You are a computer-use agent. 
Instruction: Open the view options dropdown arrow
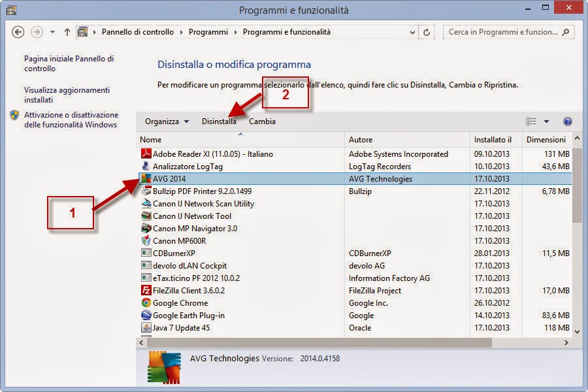pos(546,122)
